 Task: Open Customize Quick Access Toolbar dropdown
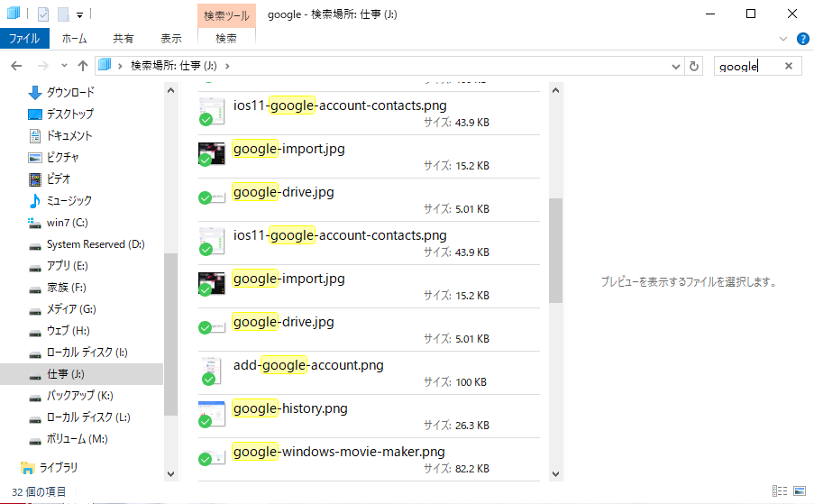[x=79, y=15]
